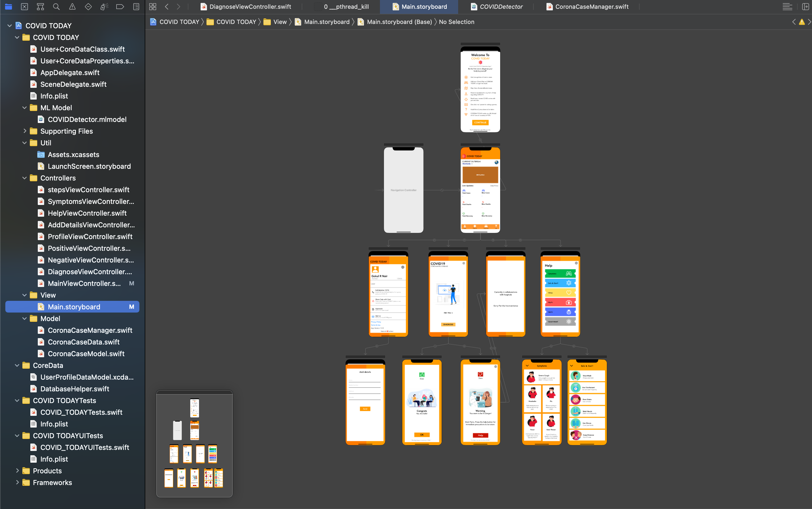Click the related items grid icon
Viewport: 812px width, 509px height.
(x=153, y=7)
